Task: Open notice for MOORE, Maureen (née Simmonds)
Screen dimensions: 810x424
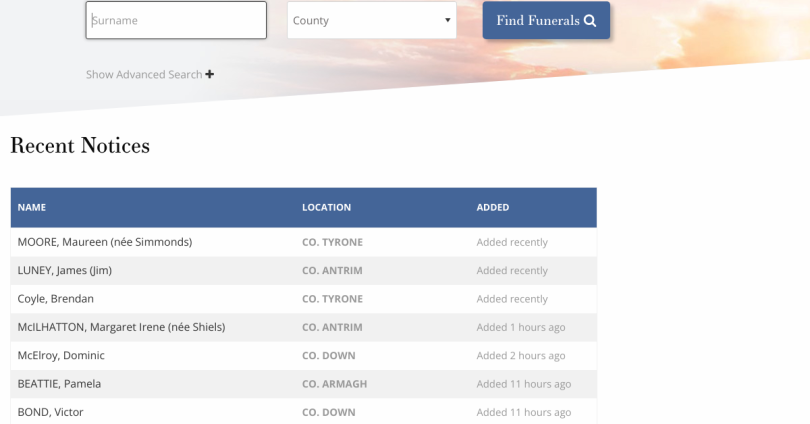Action: point(105,242)
